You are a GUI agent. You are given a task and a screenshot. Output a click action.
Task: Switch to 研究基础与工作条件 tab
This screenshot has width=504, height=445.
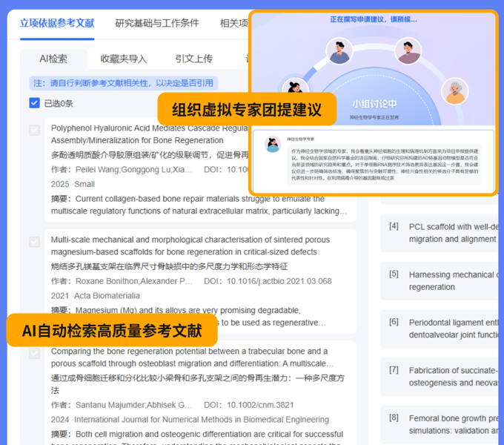point(157,24)
